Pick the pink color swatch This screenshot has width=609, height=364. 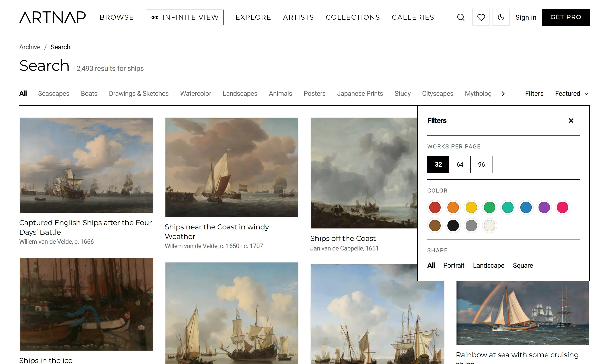(562, 207)
